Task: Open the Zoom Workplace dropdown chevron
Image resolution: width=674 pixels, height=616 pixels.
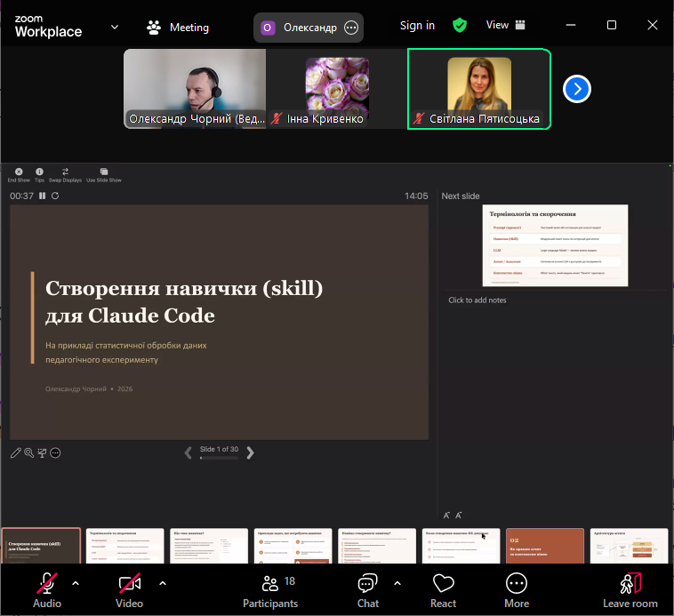Action: (x=114, y=27)
